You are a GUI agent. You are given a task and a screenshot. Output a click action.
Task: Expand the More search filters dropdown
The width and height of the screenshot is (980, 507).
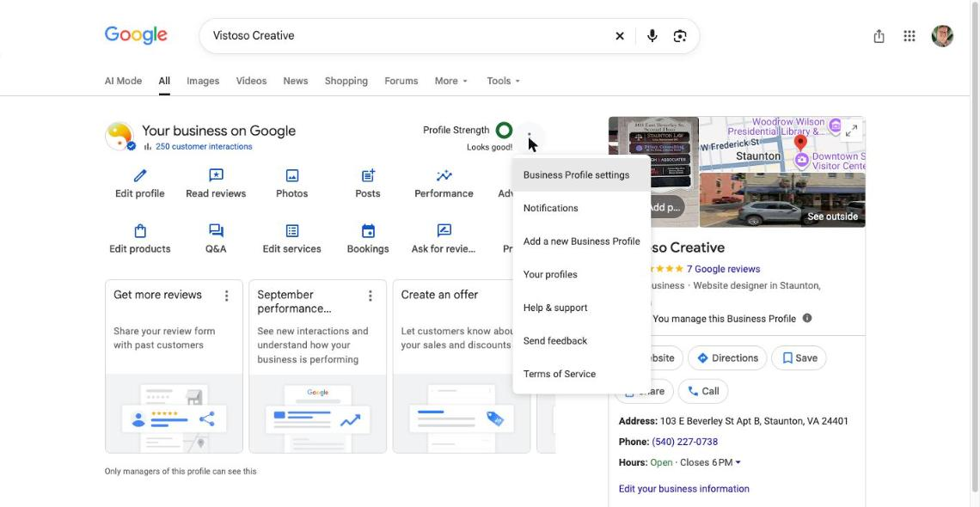(451, 81)
